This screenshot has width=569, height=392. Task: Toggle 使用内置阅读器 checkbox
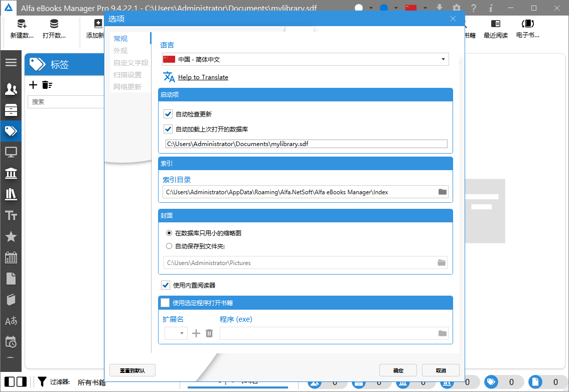tap(166, 285)
